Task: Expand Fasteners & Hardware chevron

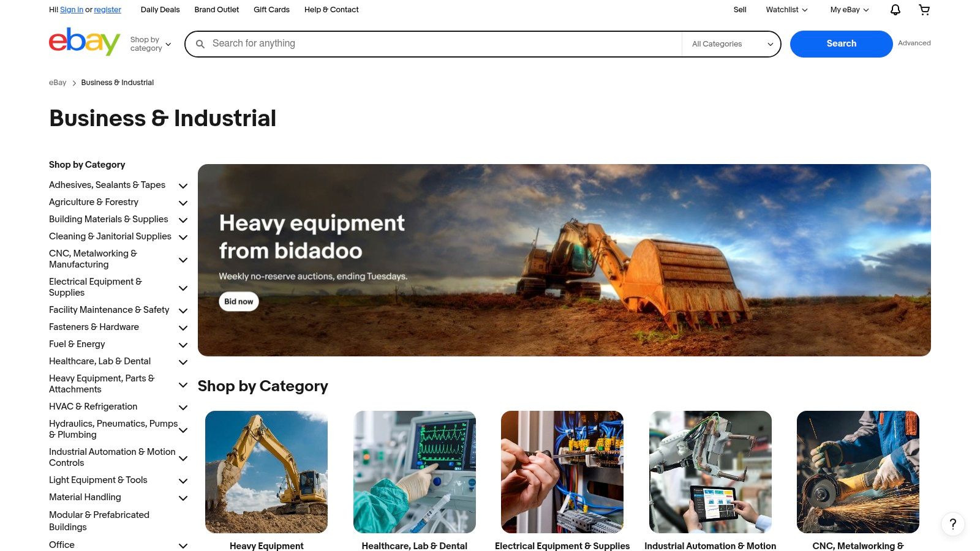Action: click(x=183, y=328)
